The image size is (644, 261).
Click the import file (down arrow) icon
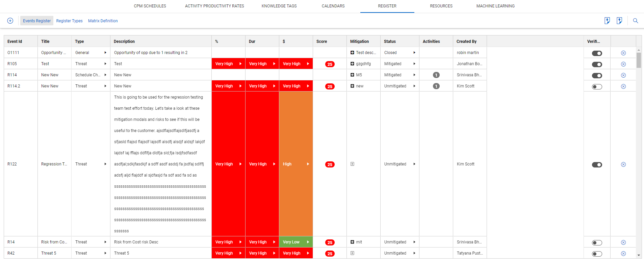[x=607, y=21]
